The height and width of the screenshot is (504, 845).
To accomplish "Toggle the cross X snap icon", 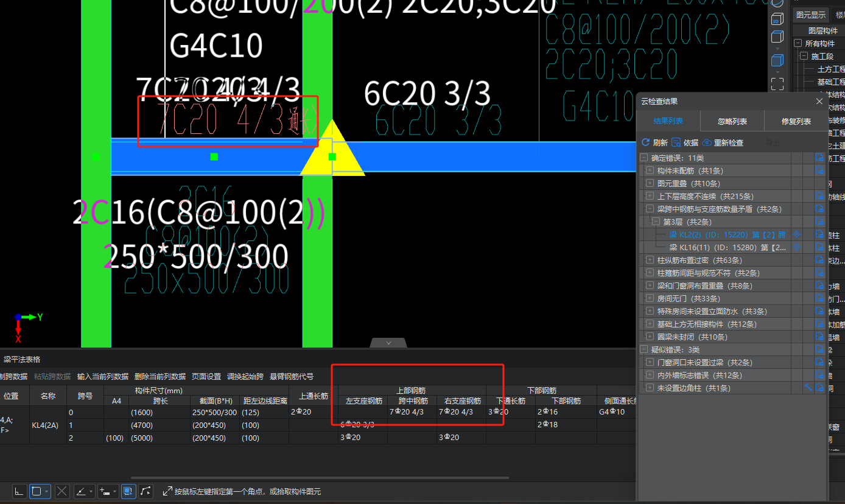I will (62, 491).
